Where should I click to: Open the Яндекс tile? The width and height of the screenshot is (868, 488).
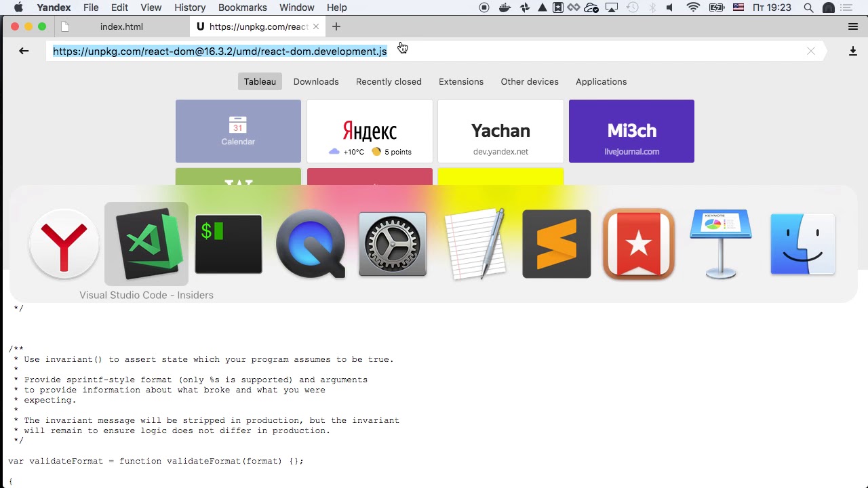click(x=370, y=131)
